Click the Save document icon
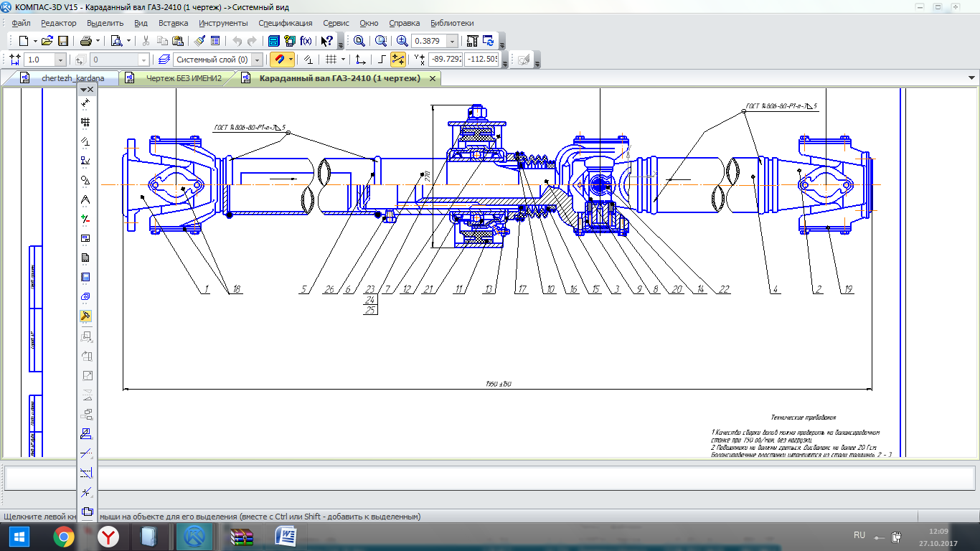 click(63, 41)
